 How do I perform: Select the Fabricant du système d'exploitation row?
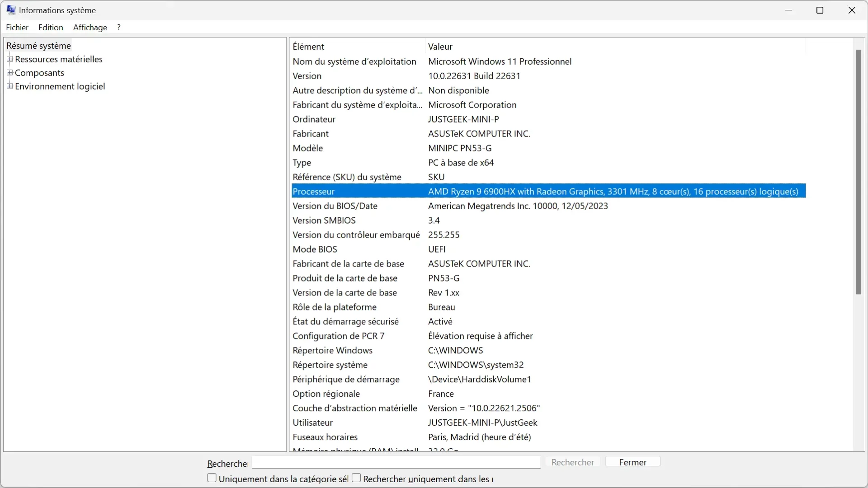[549, 105]
